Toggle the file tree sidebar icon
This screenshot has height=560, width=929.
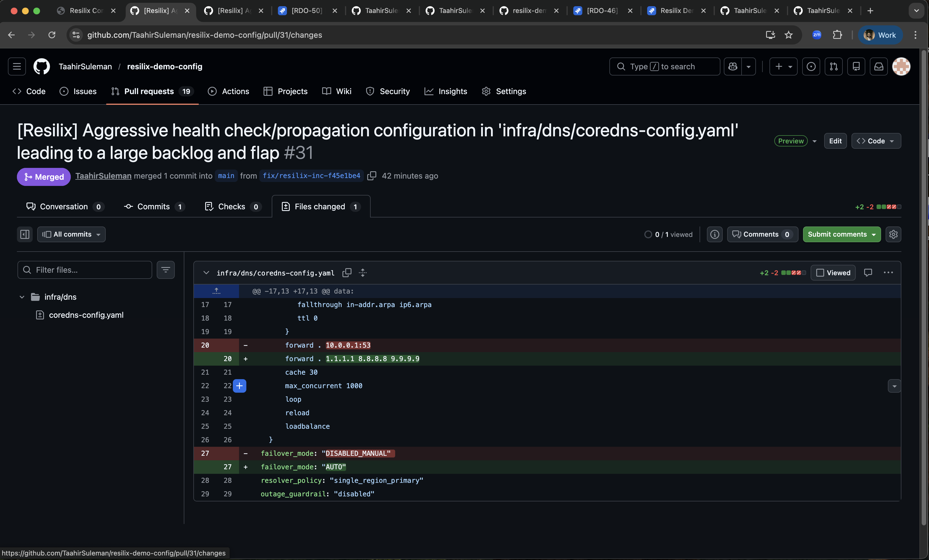[25, 234]
